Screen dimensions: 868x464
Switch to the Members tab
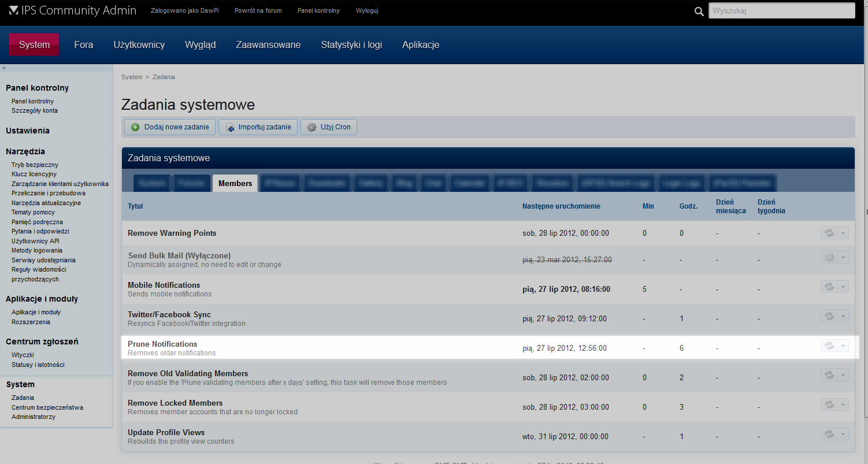pyautogui.click(x=235, y=183)
